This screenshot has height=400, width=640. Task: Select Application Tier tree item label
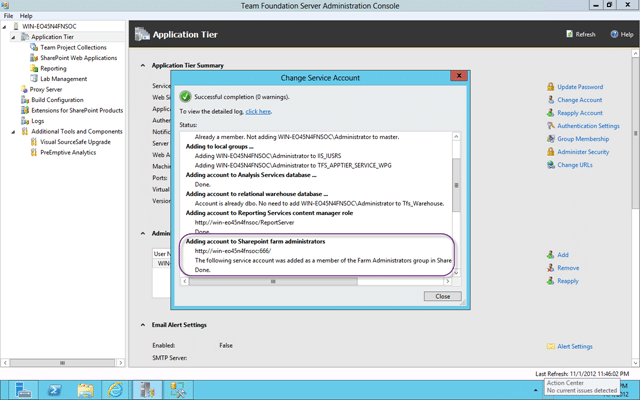tap(52, 37)
